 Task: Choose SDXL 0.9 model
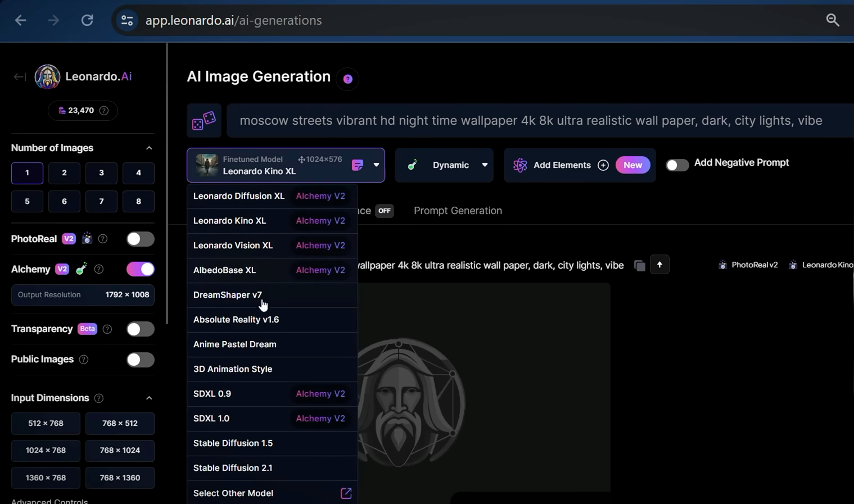tap(272, 394)
